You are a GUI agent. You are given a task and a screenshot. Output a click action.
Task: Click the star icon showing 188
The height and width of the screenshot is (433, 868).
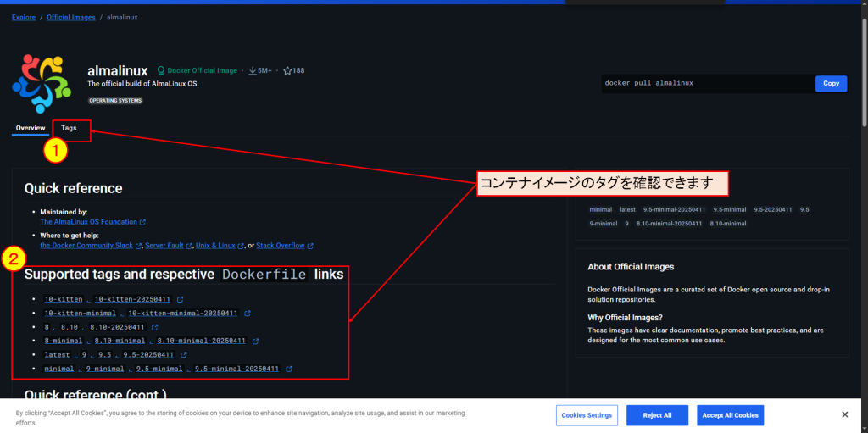287,70
